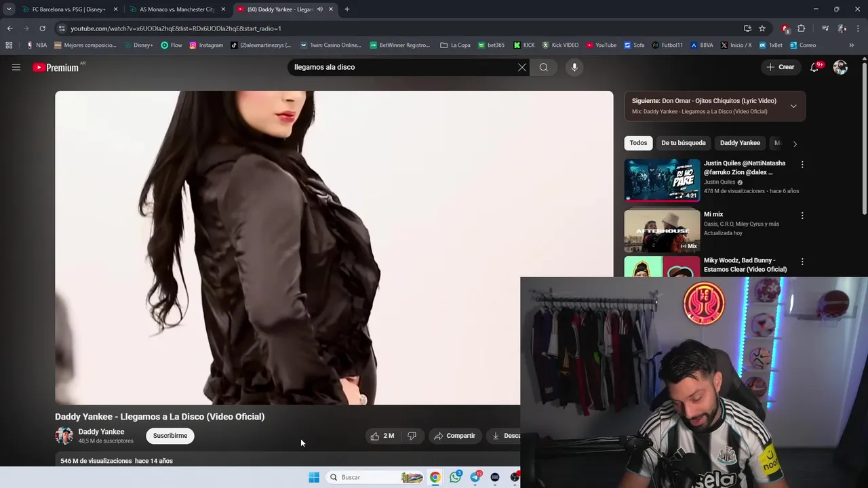Viewport: 868px width, 488px height.
Task: Open Chrome media controls icon
Action: coord(825,28)
